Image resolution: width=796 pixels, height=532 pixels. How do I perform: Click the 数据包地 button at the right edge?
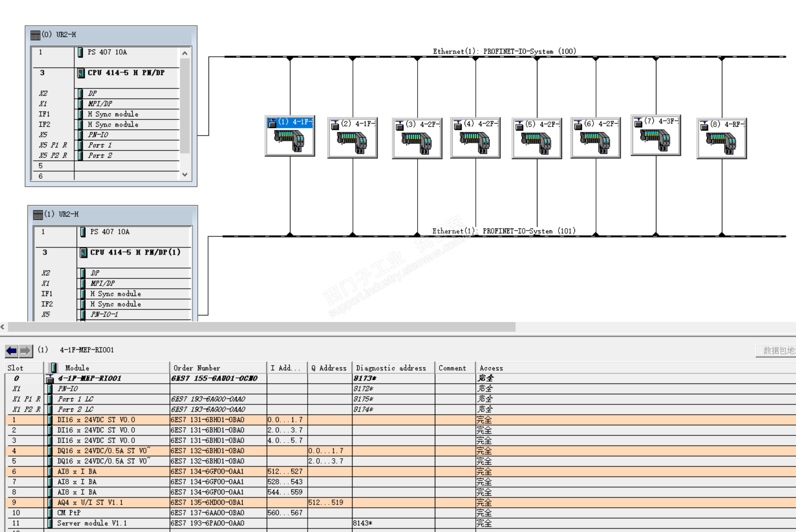pos(776,351)
